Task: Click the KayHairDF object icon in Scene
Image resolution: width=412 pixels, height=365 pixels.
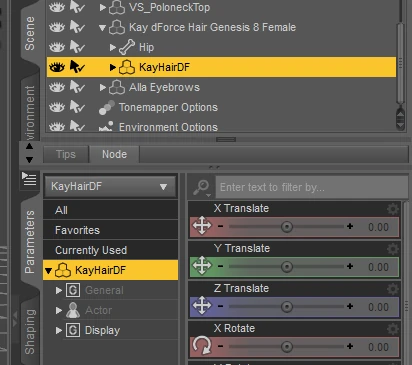Action: (127, 67)
